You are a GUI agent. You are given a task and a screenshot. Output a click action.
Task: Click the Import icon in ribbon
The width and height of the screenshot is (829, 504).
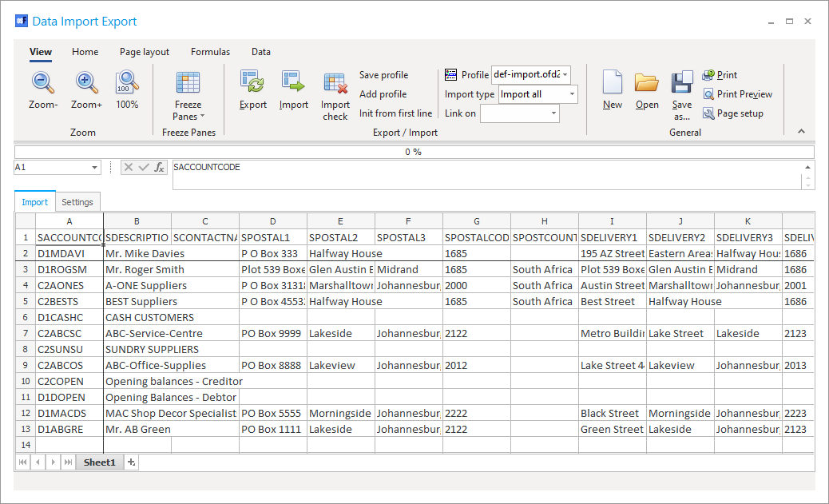click(293, 83)
